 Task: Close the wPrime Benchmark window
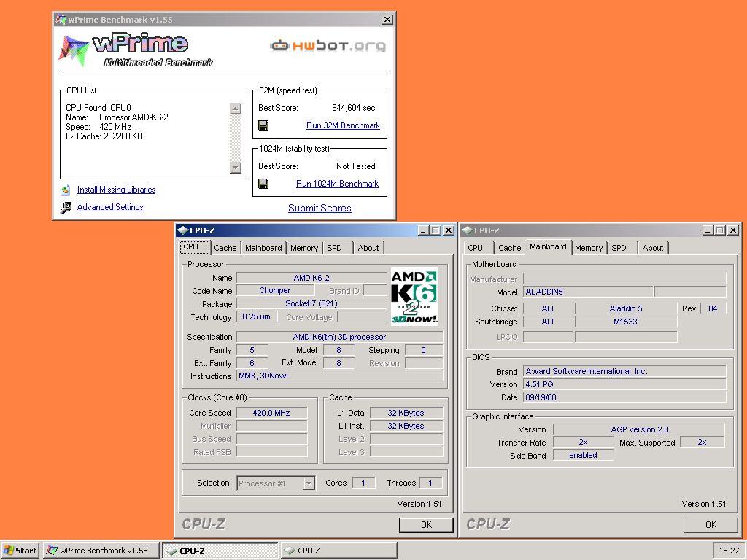tap(387, 20)
